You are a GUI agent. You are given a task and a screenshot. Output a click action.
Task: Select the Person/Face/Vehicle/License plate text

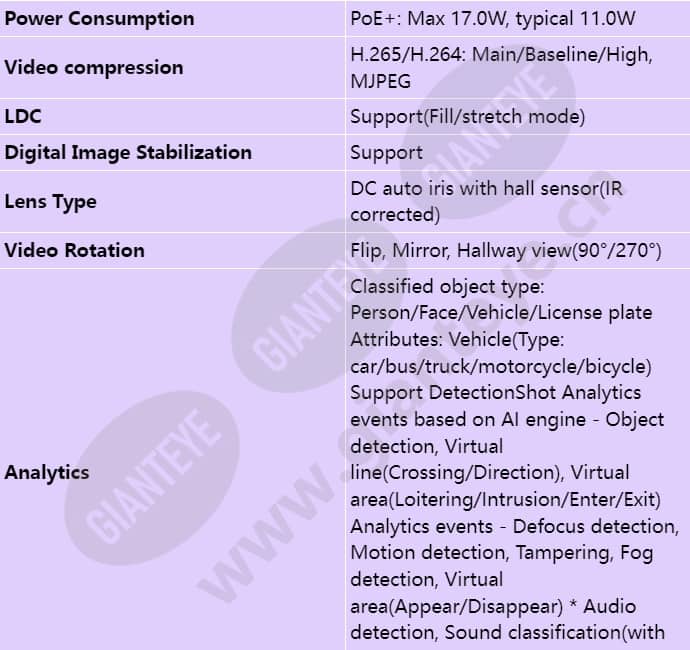click(501, 313)
